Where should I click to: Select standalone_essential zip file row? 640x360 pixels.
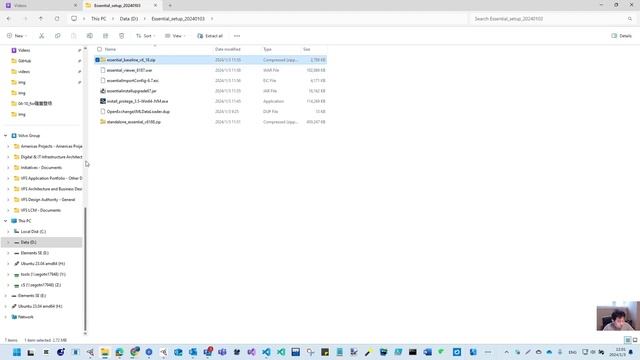click(211, 122)
